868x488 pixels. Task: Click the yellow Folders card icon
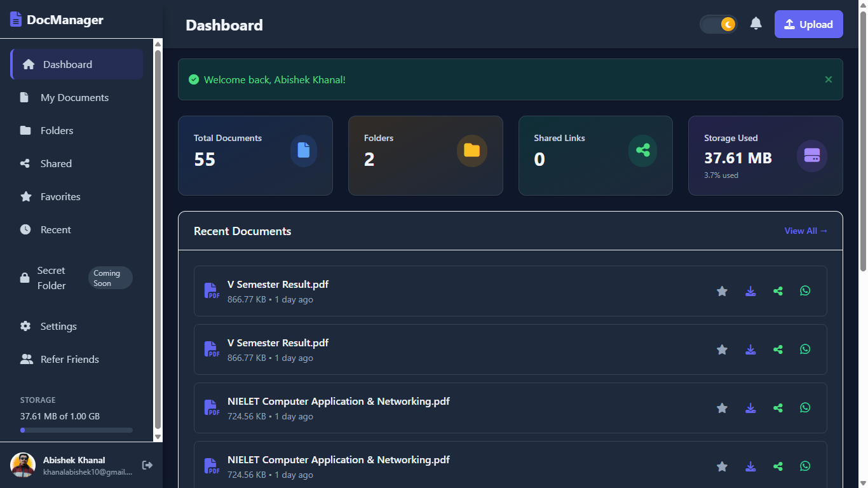click(471, 151)
